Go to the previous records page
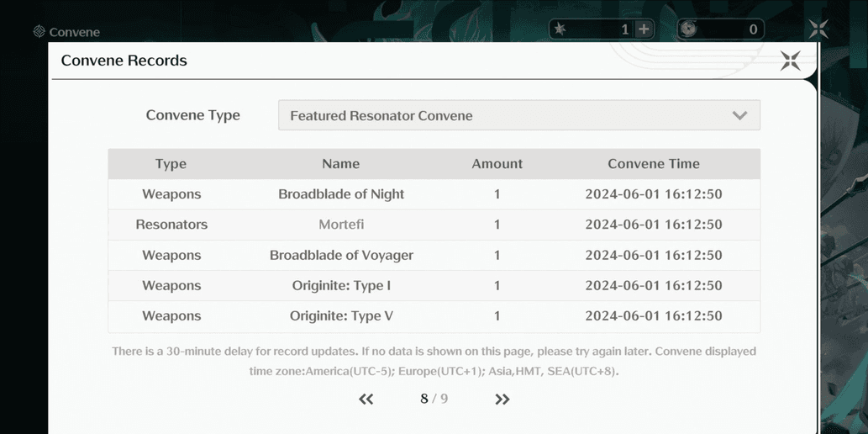Screen dimensions: 868x434 (366, 399)
